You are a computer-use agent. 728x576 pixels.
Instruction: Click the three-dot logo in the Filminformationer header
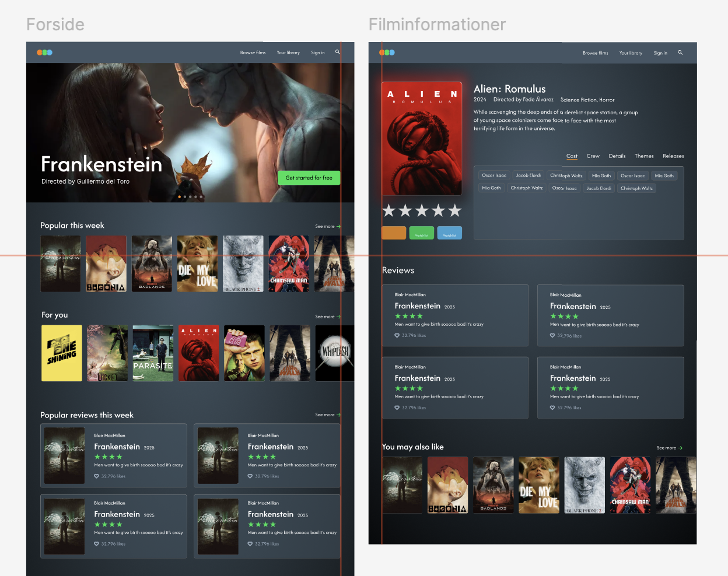click(x=387, y=52)
